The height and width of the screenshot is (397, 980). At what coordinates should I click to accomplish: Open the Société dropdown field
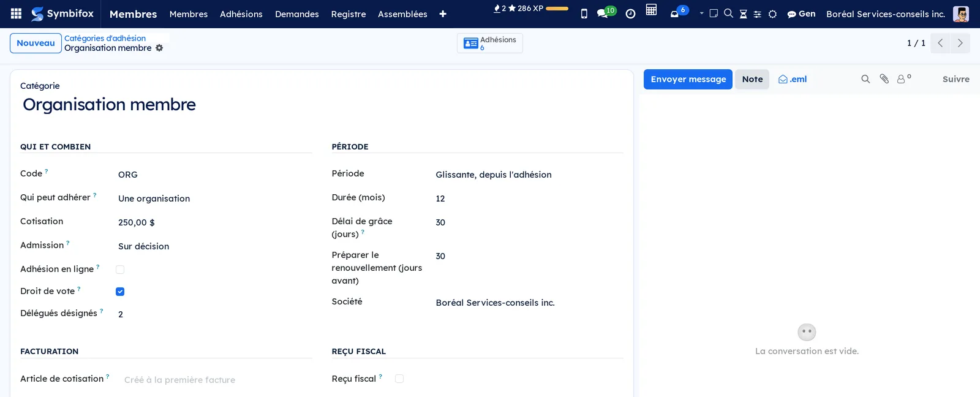pos(529,303)
